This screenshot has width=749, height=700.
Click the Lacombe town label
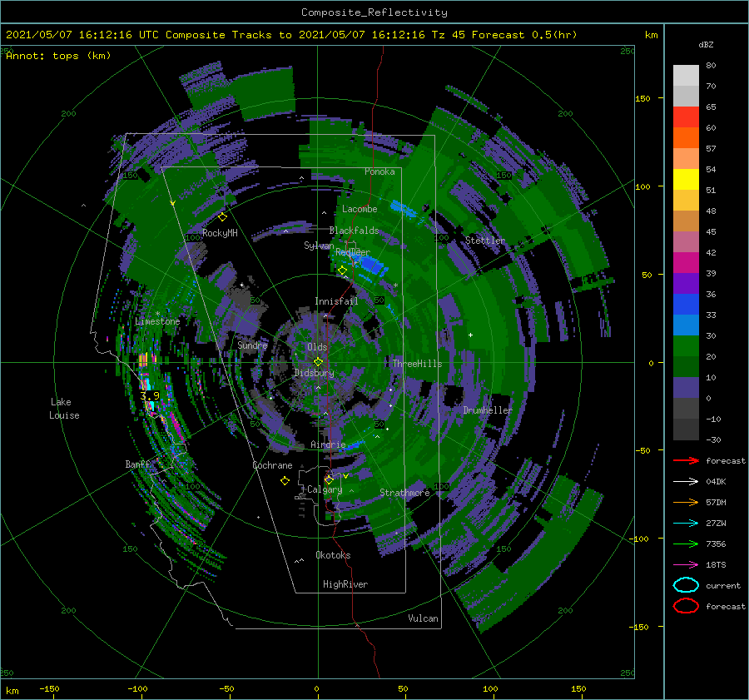click(x=360, y=209)
